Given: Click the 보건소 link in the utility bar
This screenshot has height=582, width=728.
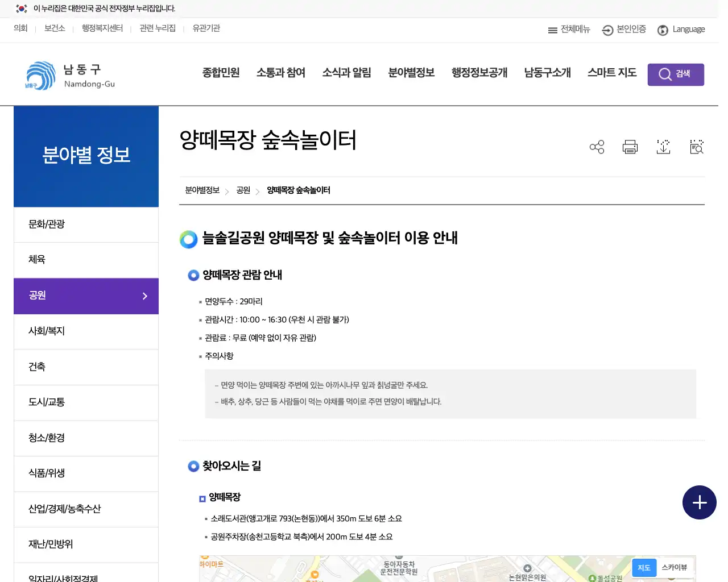Looking at the screenshot, I should (x=55, y=28).
